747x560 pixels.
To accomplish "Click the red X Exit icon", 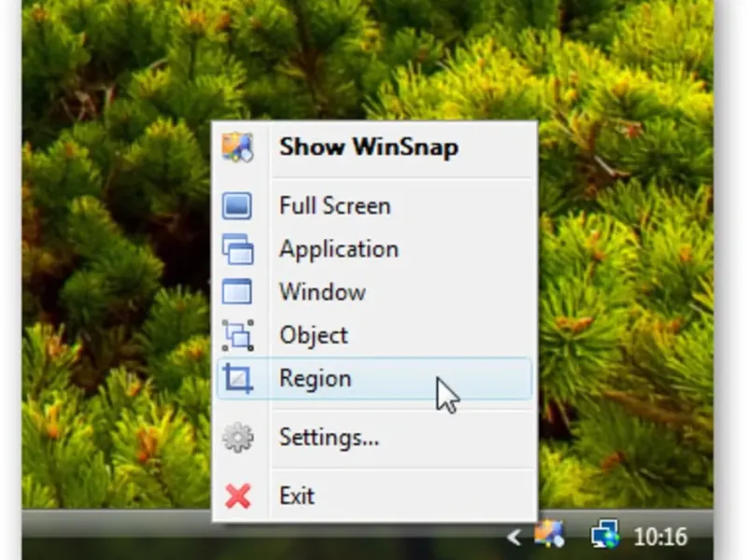I will click(238, 497).
